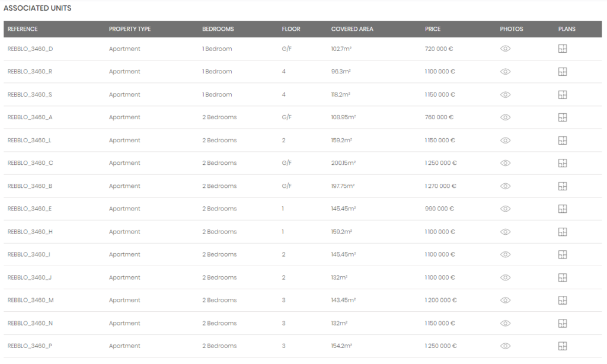Sort by the Price column header
The image size is (607, 364).
coord(433,29)
